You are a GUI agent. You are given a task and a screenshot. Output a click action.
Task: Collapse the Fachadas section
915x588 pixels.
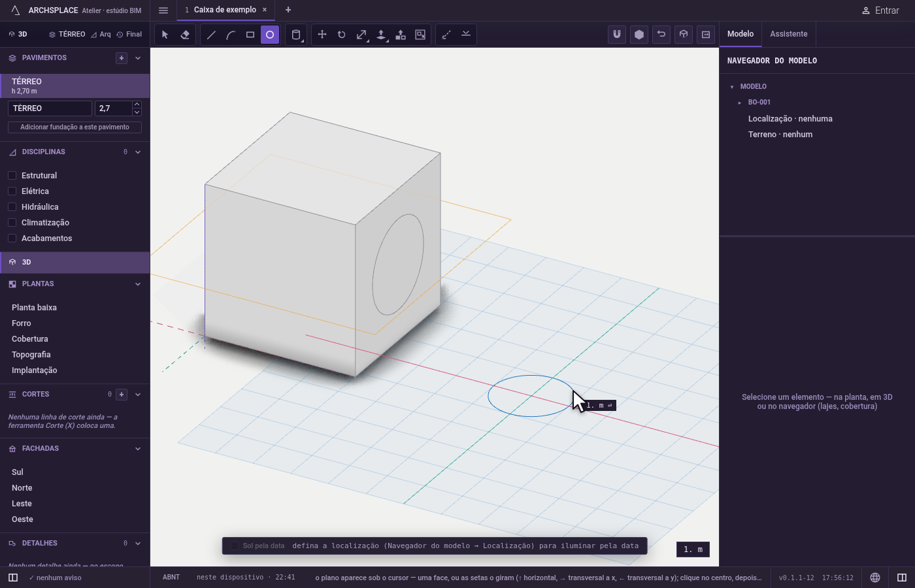coord(138,449)
